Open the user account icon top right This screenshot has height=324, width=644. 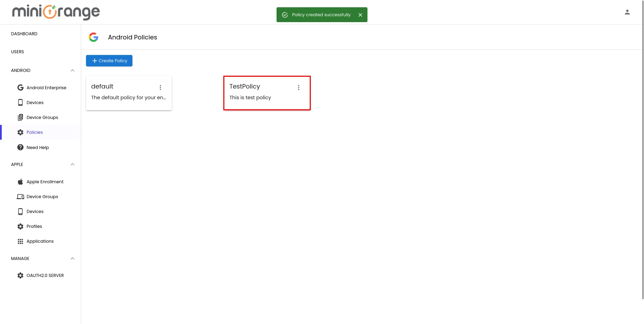pyautogui.click(x=627, y=12)
